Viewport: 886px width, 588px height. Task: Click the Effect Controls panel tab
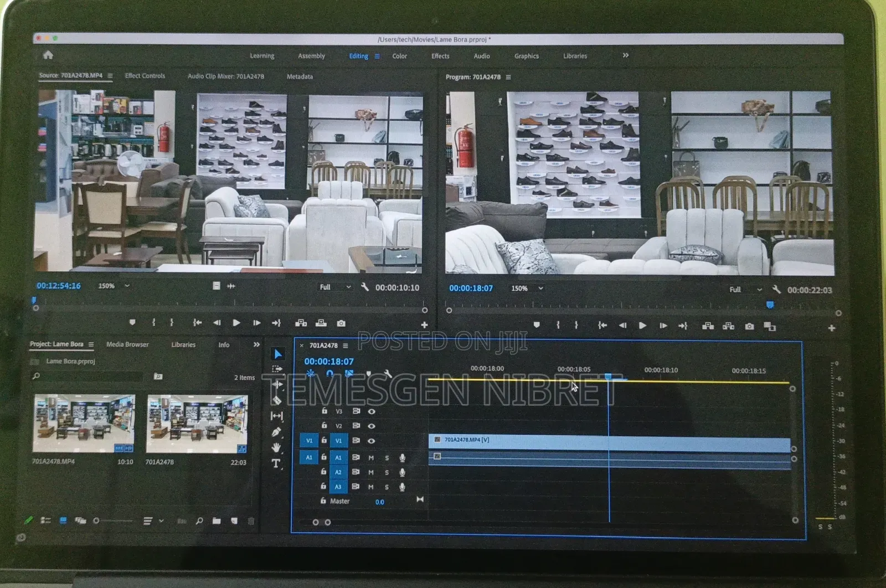click(x=145, y=76)
